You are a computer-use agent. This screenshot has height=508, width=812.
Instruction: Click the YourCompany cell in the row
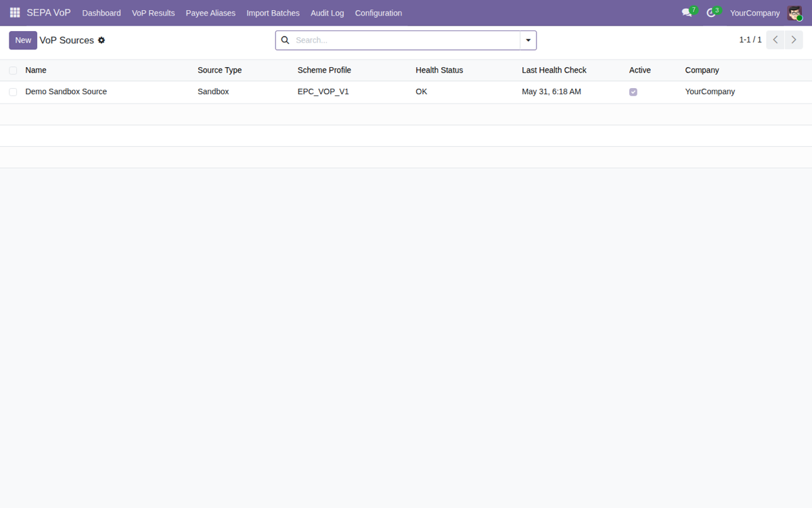[x=710, y=92]
